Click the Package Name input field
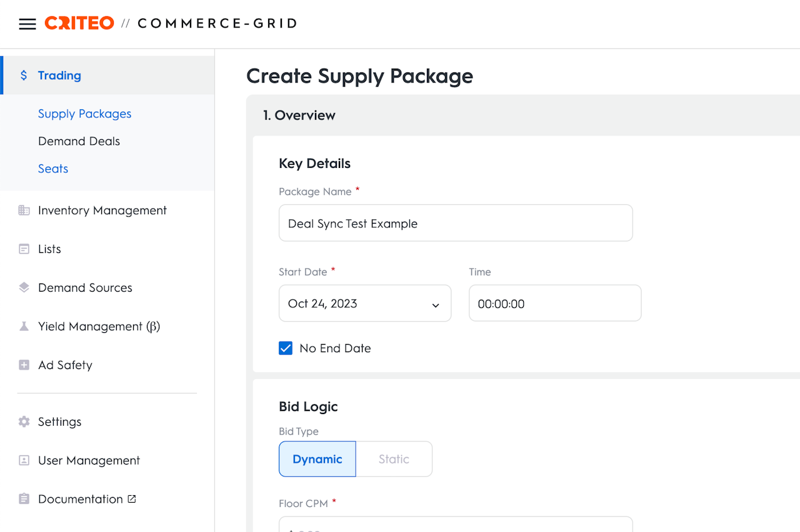Viewport: 800px width, 532px height. tap(456, 224)
